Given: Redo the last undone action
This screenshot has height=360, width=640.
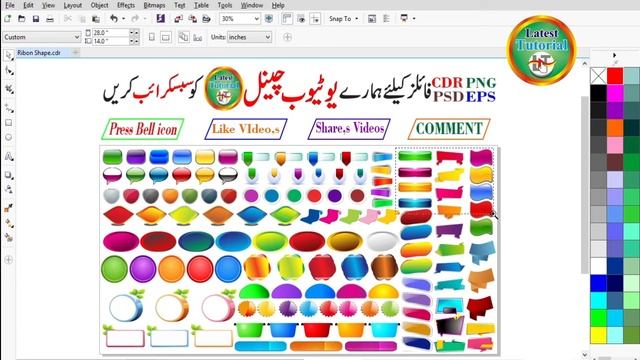Looking at the screenshot, I should click(135, 19).
